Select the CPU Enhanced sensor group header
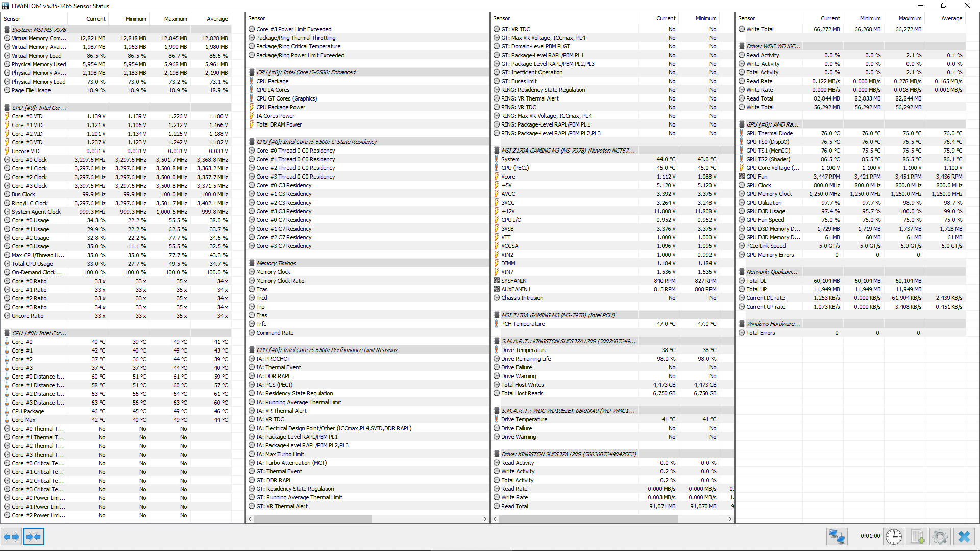980x551 pixels. pyautogui.click(x=367, y=72)
